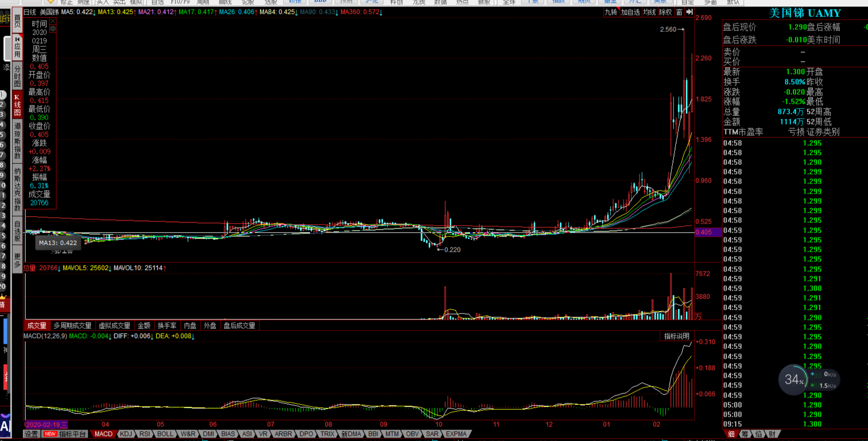868x441 pixels.
Task: Click the 设置 indicator settings button
Action: click(x=31, y=434)
